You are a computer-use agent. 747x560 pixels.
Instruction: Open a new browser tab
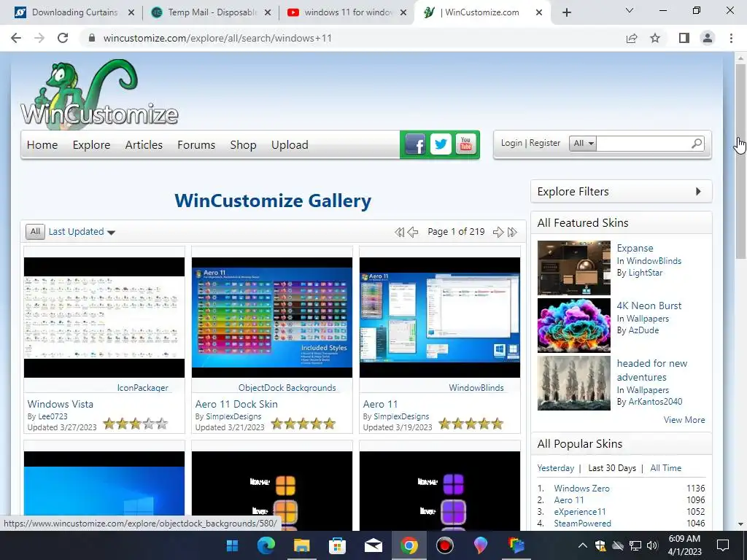pyautogui.click(x=566, y=12)
